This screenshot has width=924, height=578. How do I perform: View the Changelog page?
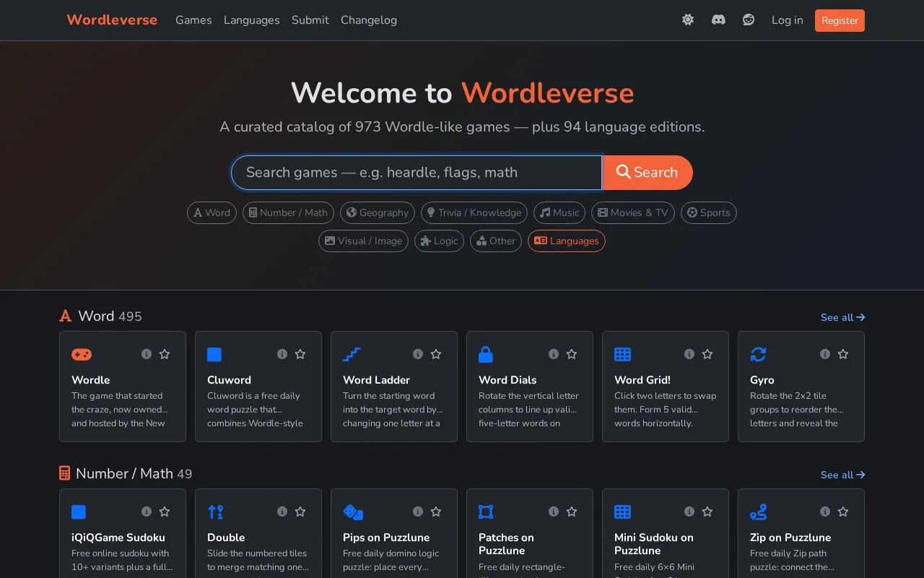(369, 20)
